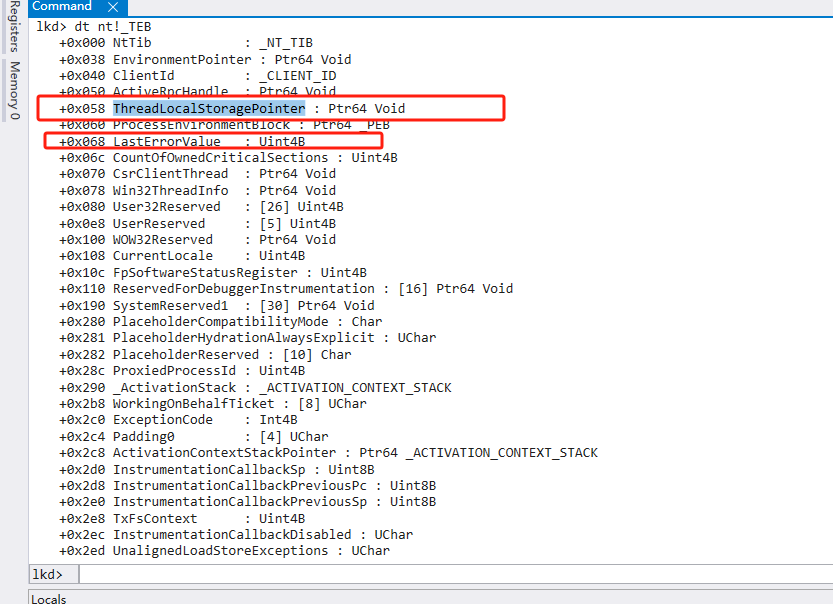
Task: Click the highlighted ThreadLocalStoragePointer field name
Action: point(209,108)
